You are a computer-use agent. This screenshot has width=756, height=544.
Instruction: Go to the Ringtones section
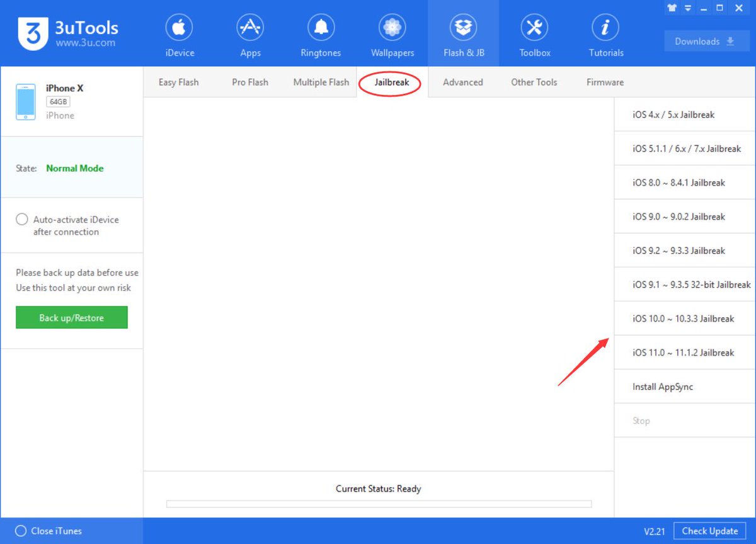[321, 35]
